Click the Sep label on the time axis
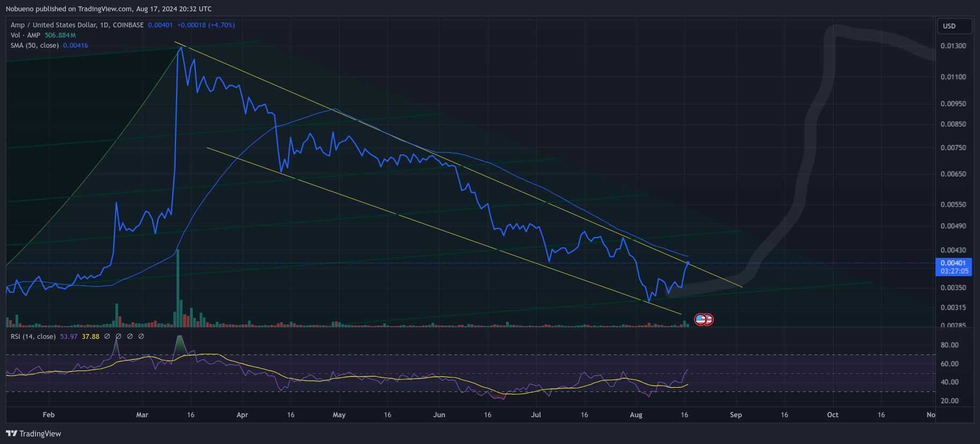Image resolution: width=980 pixels, height=444 pixels. pos(736,415)
